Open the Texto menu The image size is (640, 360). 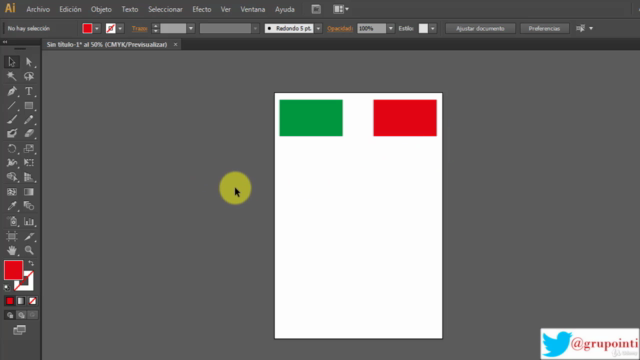tap(130, 9)
